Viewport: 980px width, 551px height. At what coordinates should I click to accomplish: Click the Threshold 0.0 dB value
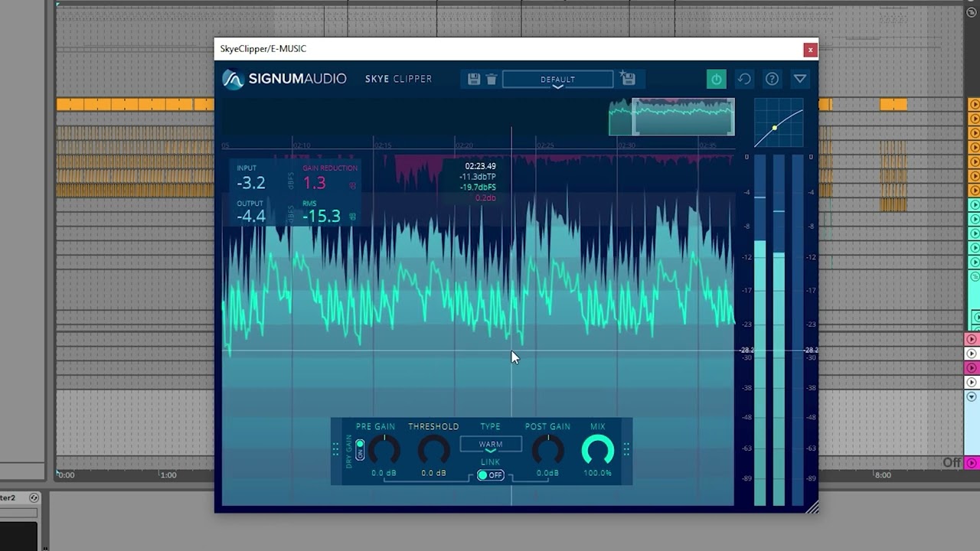pyautogui.click(x=433, y=473)
